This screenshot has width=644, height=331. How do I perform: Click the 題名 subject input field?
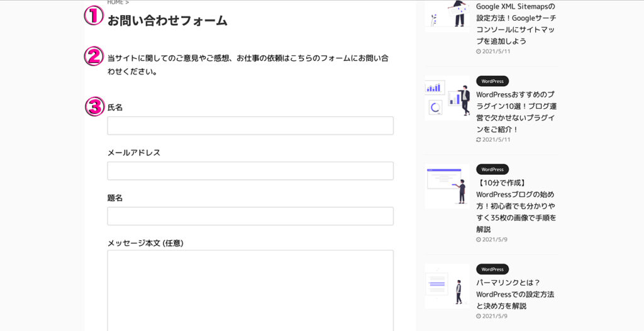[x=250, y=216]
